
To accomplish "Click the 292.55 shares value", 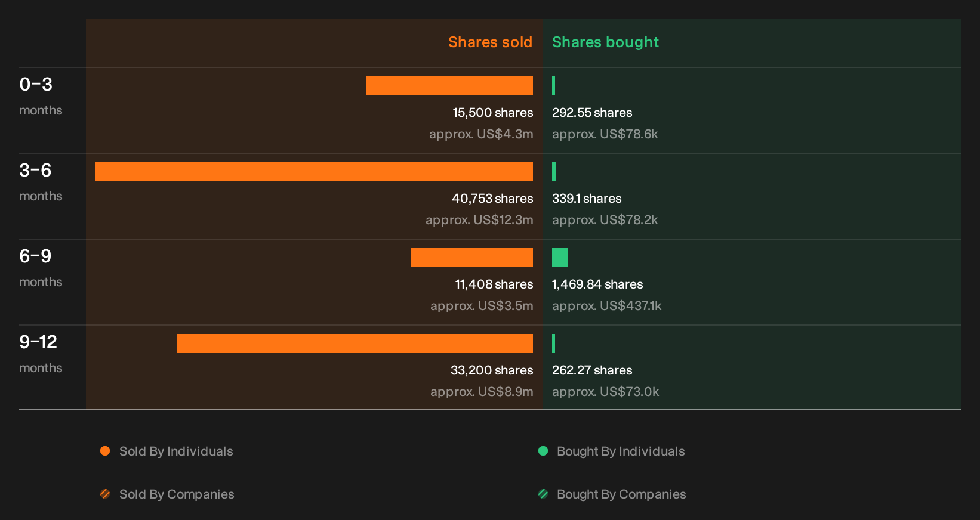I will point(592,113).
